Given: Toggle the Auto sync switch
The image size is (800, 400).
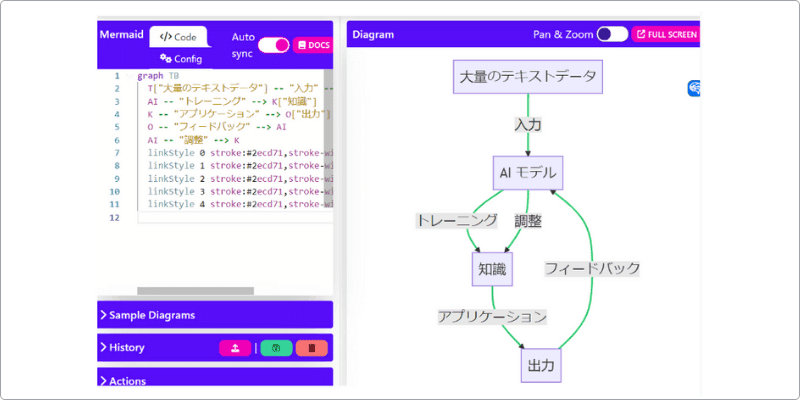Looking at the screenshot, I should [x=273, y=45].
